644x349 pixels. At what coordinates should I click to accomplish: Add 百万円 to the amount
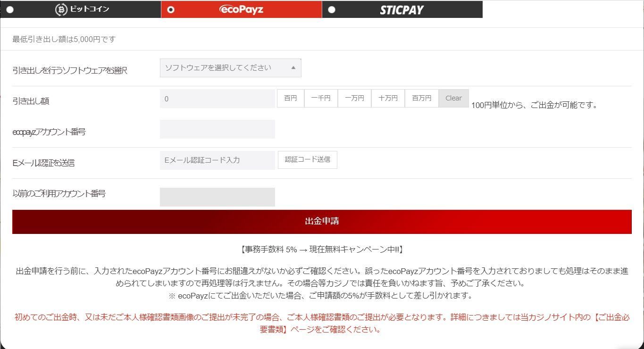(x=422, y=99)
